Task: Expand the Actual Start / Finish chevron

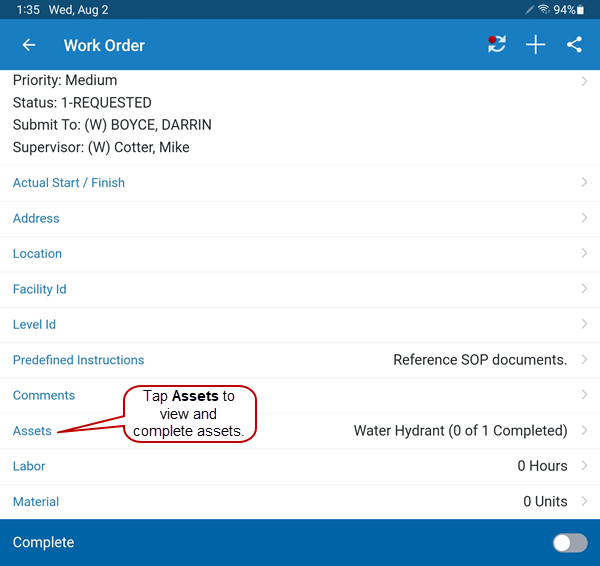Action: pyautogui.click(x=584, y=183)
